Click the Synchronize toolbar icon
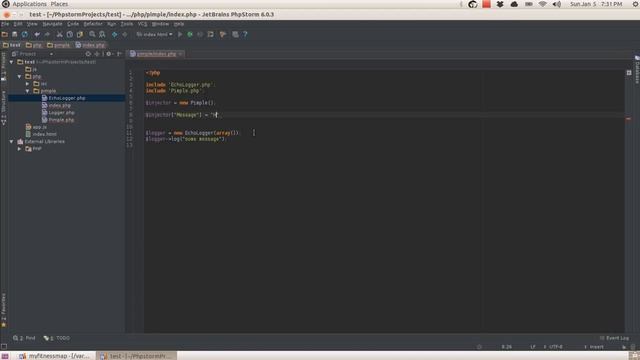This screenshot has width=640, height=360. [x=25, y=35]
